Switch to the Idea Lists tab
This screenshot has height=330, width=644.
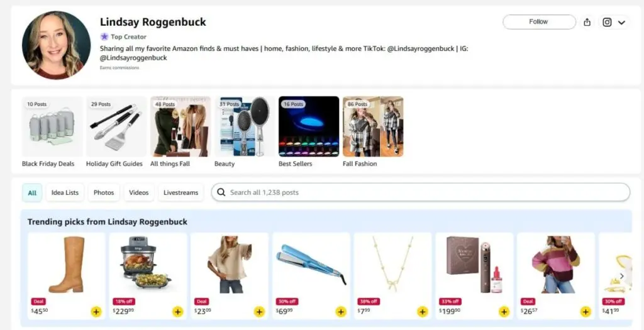pos(65,192)
